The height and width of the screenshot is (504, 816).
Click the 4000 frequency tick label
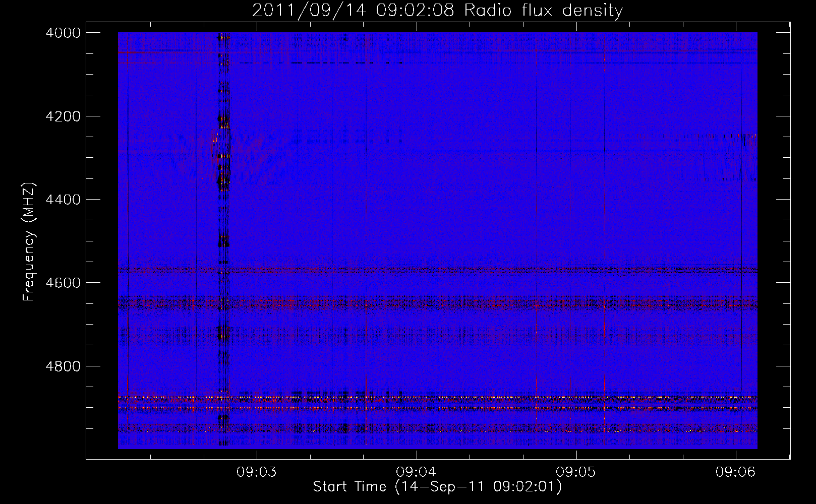63,33
